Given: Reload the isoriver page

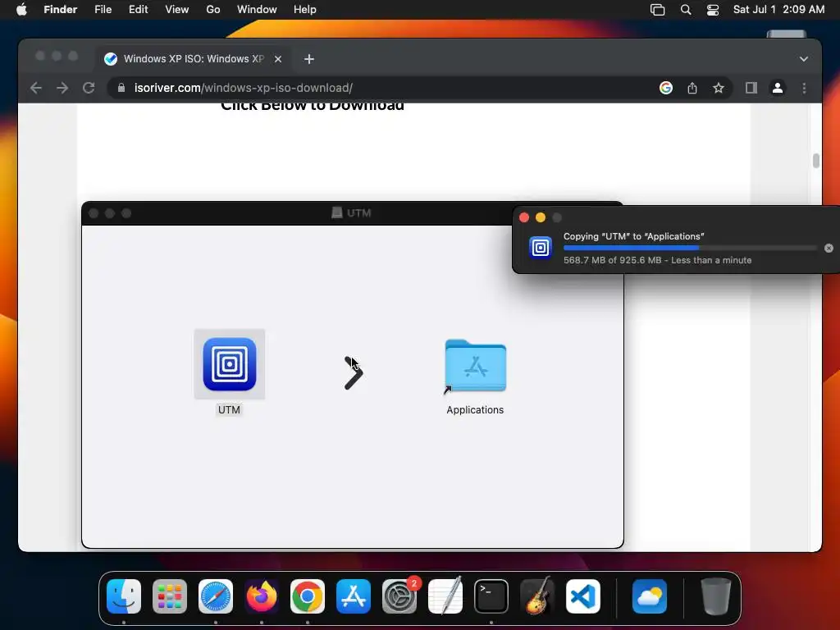Looking at the screenshot, I should 89,88.
